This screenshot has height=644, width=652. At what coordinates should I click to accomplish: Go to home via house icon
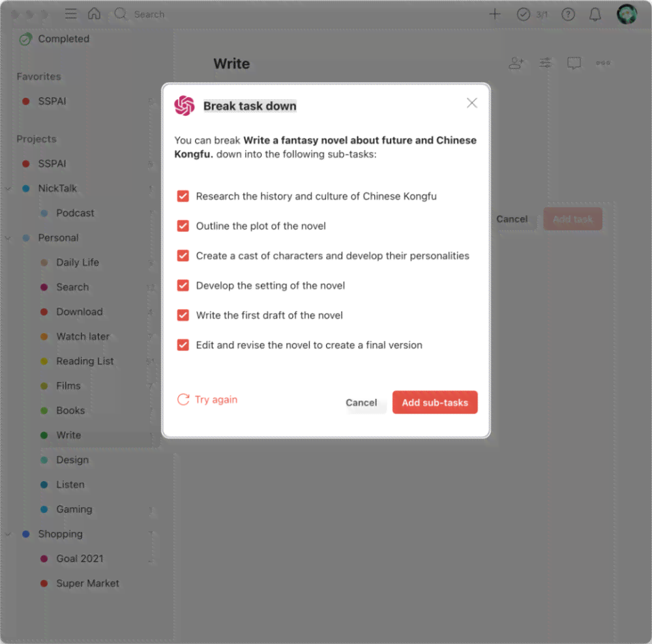point(94,14)
